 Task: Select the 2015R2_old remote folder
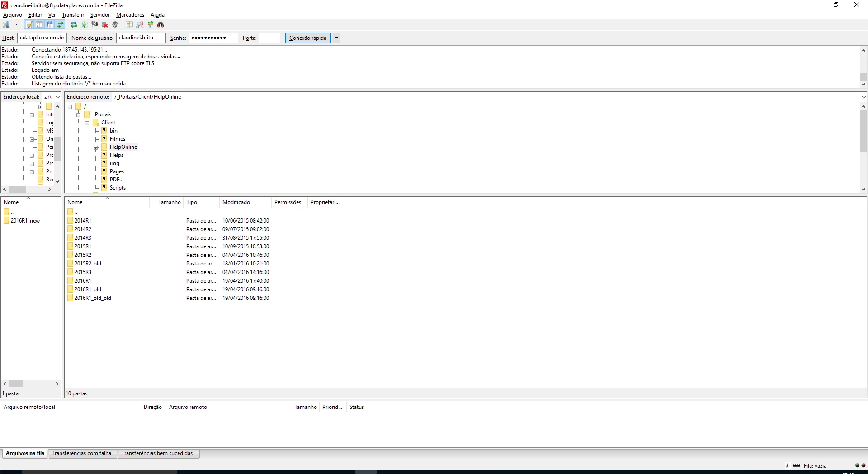click(88, 264)
